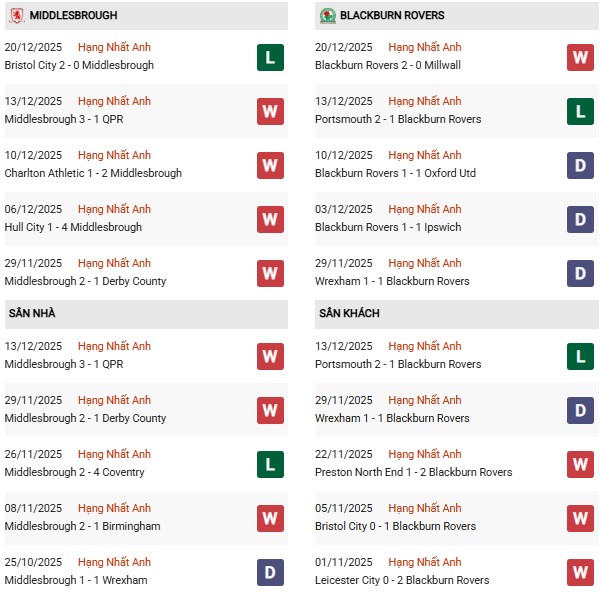Click W badge for Middlesbrough 3-1 QPR under Middlesbrough header

point(270,111)
